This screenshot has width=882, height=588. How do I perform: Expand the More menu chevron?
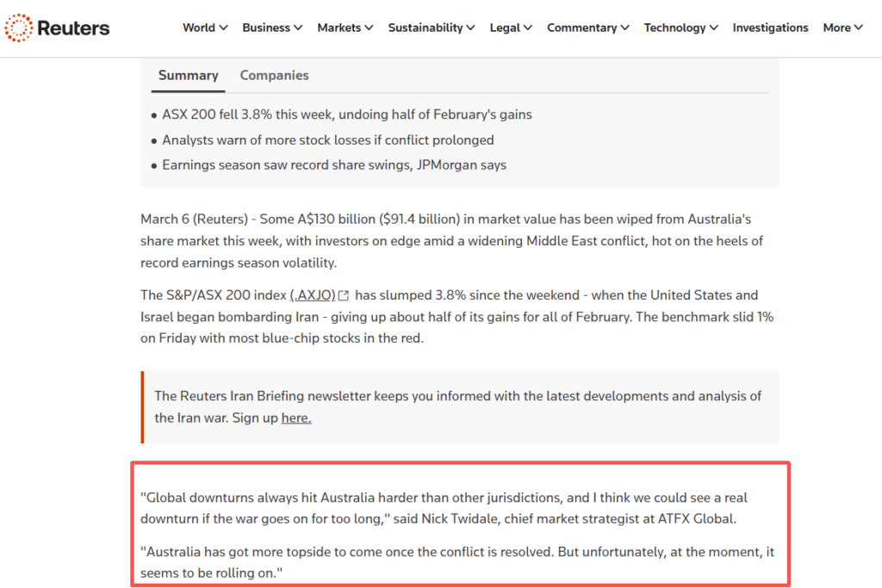859,28
